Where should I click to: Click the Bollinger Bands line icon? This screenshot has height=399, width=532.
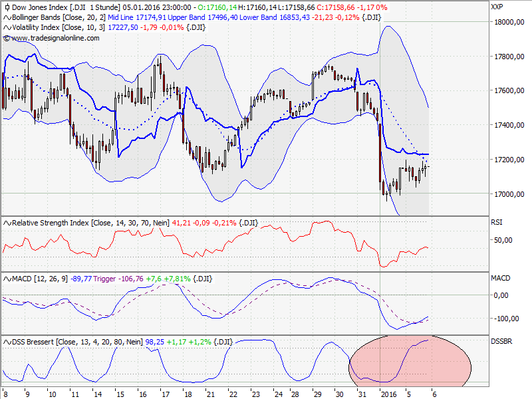click(7, 18)
